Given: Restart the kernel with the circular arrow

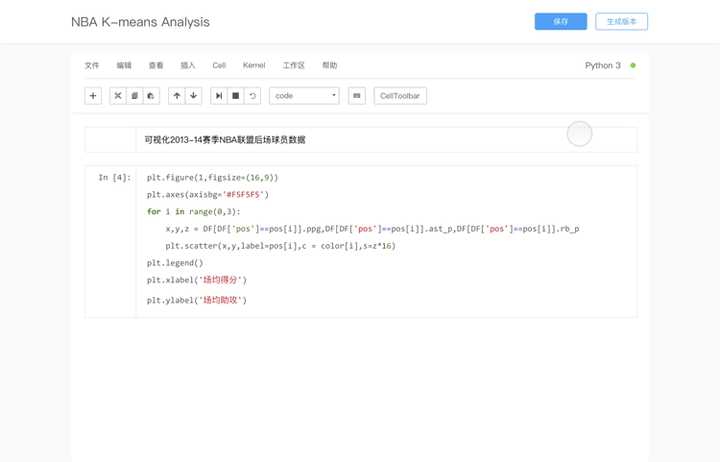Looking at the screenshot, I should pyautogui.click(x=252, y=96).
